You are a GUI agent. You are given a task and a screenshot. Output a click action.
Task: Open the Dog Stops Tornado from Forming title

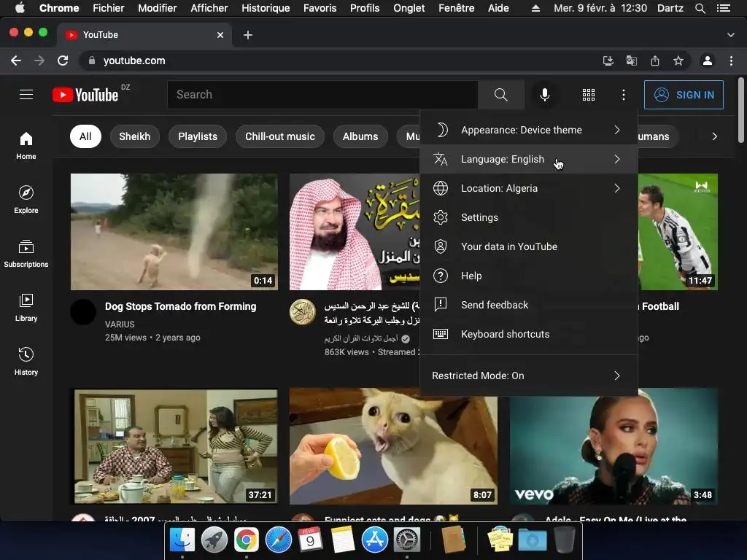tap(181, 306)
